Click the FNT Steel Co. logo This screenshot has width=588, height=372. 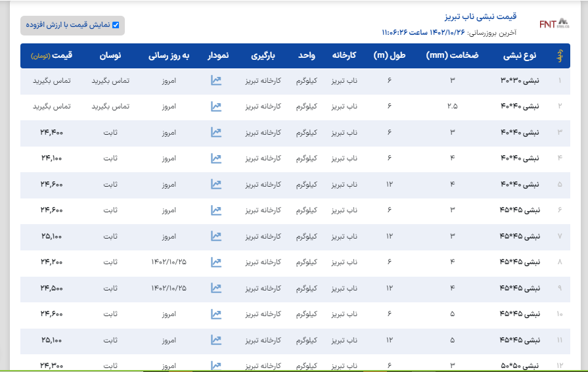click(x=553, y=24)
